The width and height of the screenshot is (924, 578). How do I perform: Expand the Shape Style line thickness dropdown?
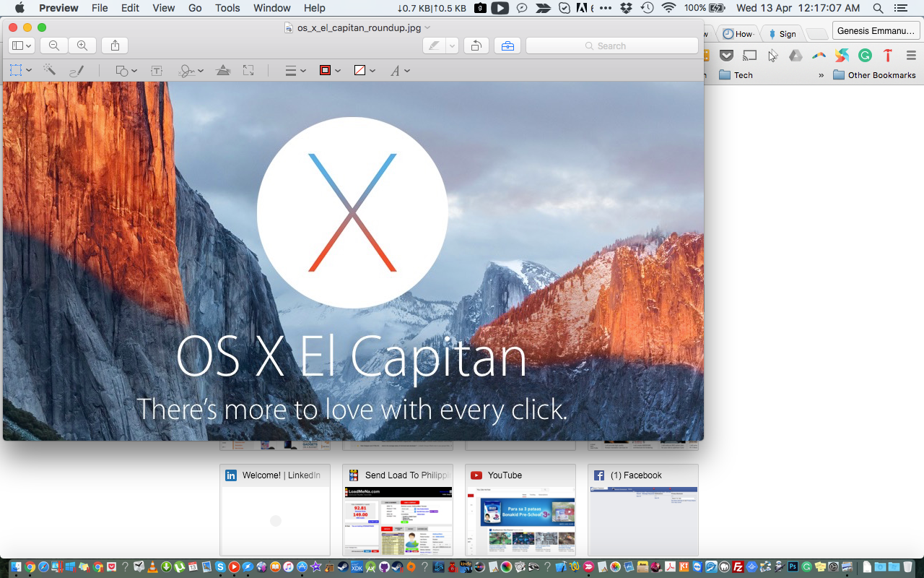295,70
